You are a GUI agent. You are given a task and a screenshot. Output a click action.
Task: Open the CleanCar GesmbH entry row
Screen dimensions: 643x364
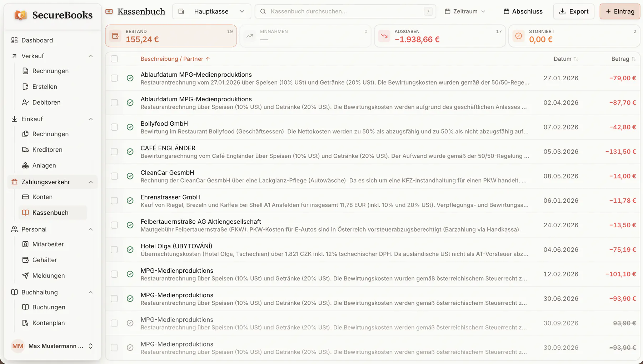[x=373, y=176]
